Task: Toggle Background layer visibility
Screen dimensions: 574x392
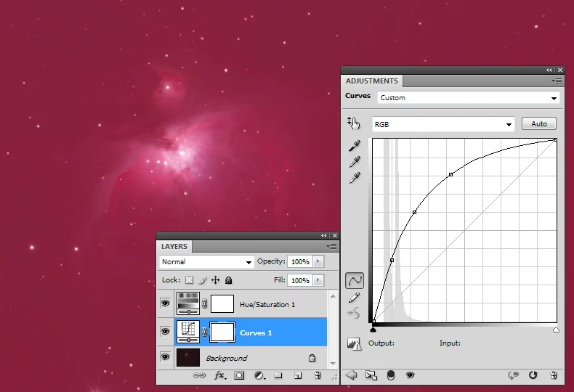Action: pyautogui.click(x=165, y=358)
